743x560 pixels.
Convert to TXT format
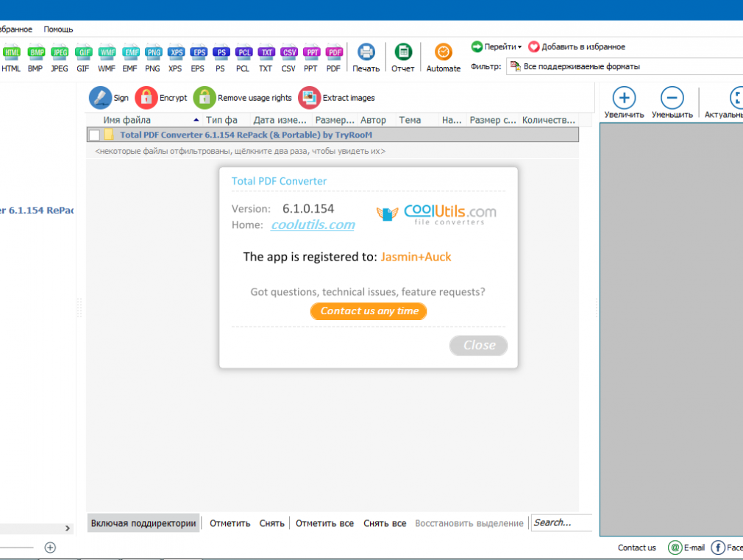pos(266,58)
